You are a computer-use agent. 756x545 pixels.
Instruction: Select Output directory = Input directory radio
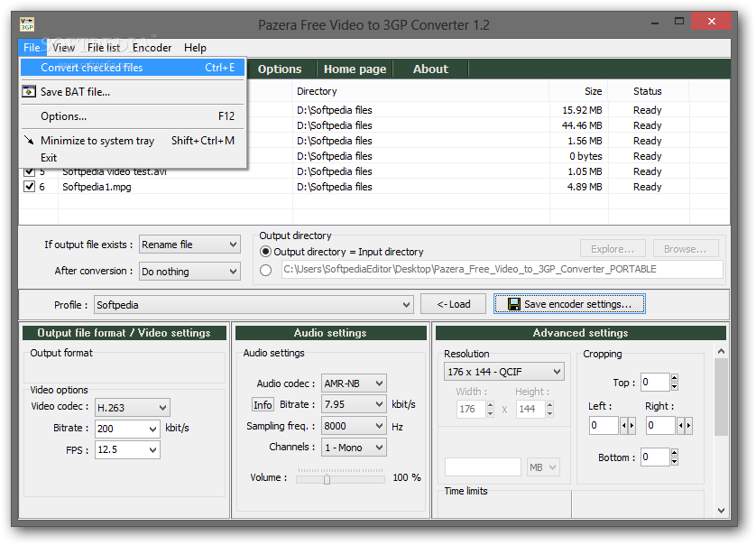click(265, 251)
